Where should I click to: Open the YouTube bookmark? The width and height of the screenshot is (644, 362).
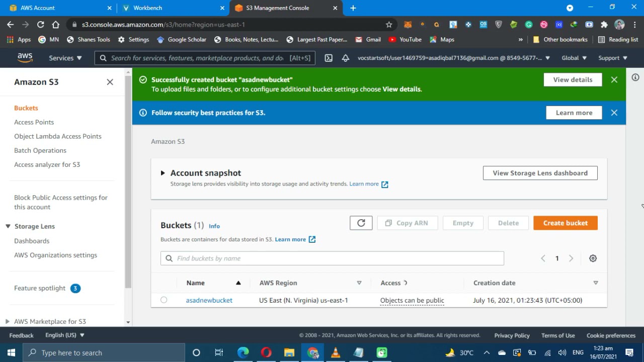405,39
